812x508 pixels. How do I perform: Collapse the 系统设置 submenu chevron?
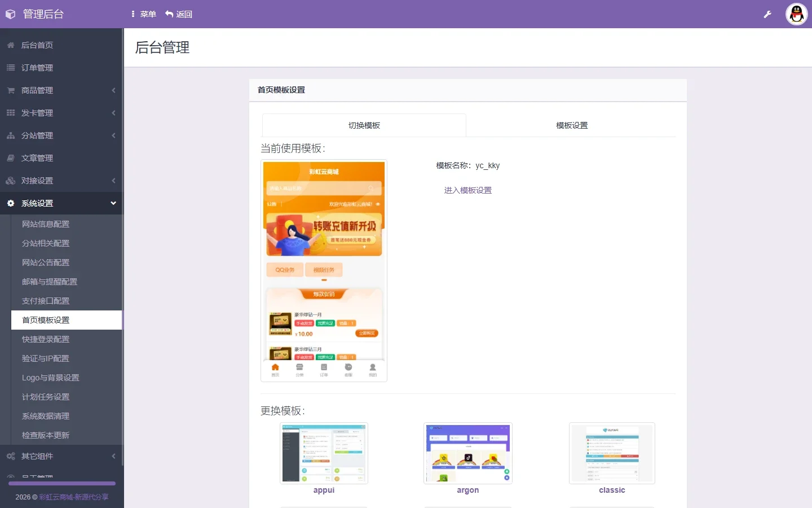click(x=113, y=203)
